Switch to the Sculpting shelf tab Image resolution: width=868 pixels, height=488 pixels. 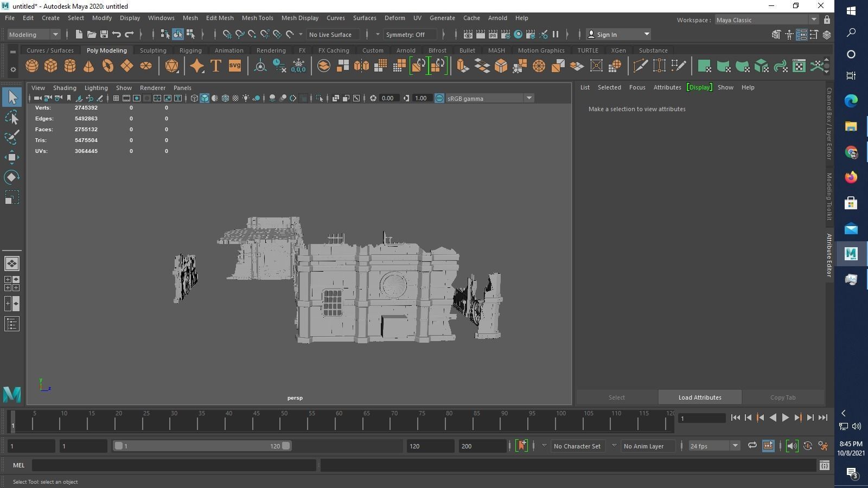pyautogui.click(x=153, y=50)
